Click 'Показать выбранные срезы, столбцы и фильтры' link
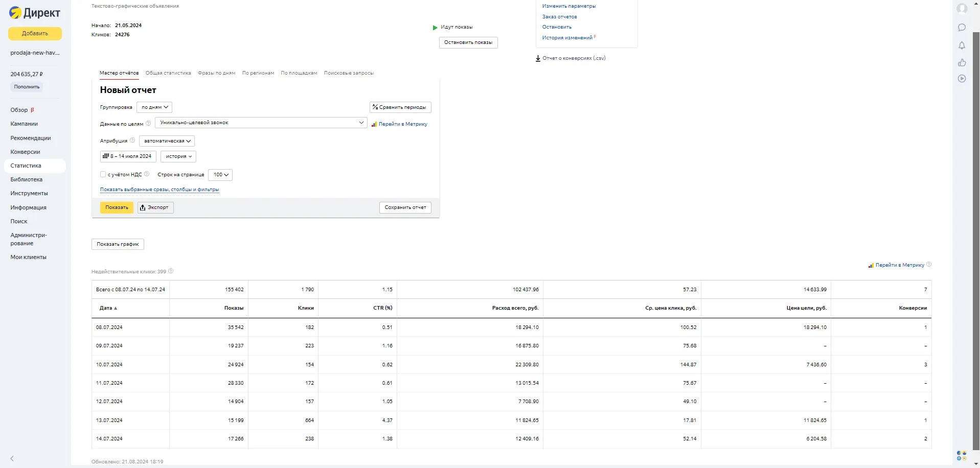Screen dimensions: 980x468 159,190
